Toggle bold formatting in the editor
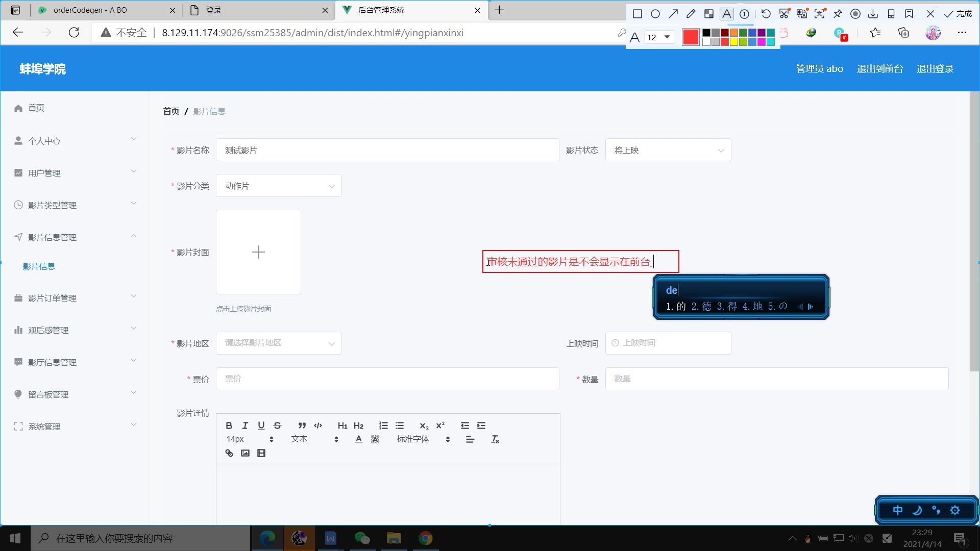980x551 pixels. point(229,425)
